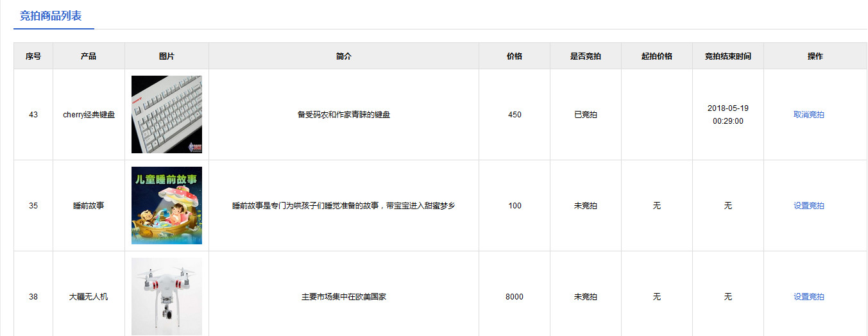868x336 pixels.
Task: Click 起拍价格 value 无 in 大疆无人机 row
Action: click(x=657, y=297)
